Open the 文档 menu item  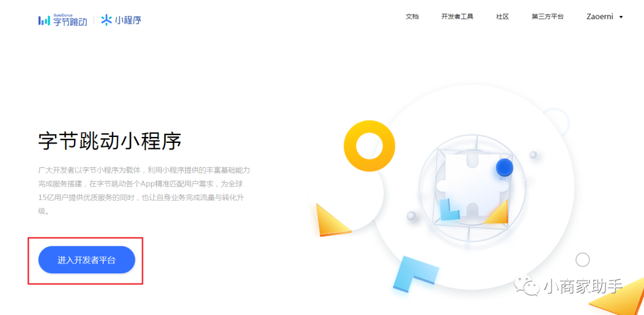click(412, 17)
